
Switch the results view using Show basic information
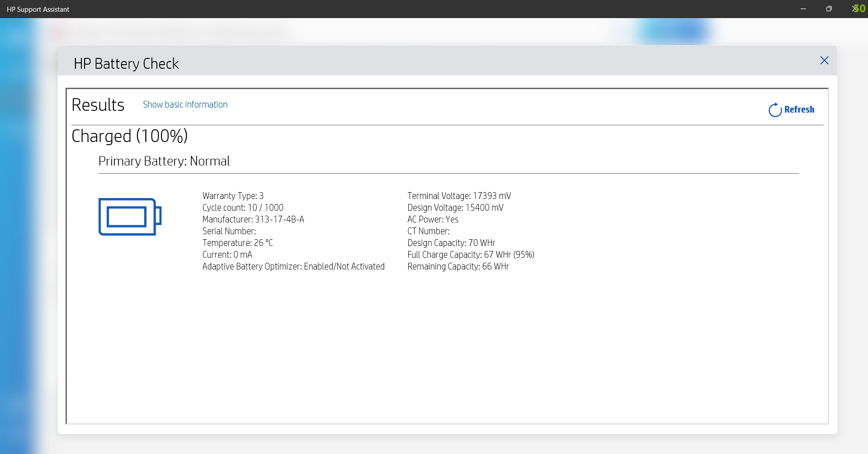(x=184, y=104)
